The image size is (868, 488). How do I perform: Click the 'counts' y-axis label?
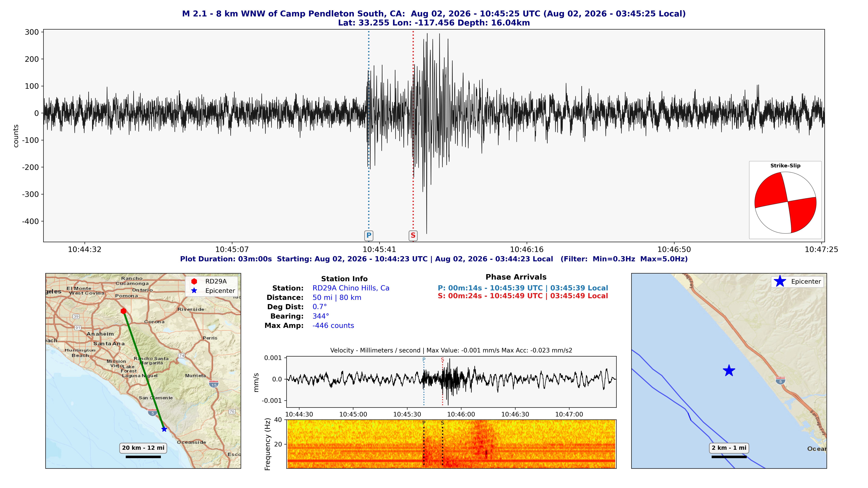click(16, 136)
